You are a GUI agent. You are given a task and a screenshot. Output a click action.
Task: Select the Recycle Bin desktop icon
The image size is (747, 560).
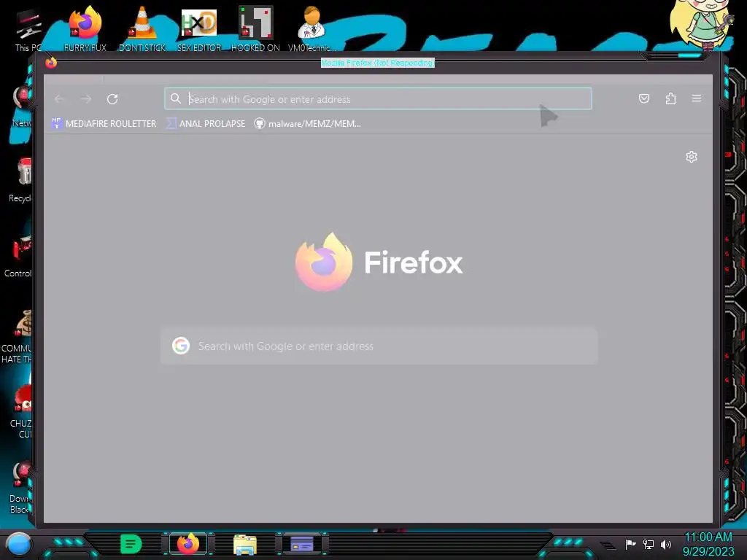(x=20, y=180)
